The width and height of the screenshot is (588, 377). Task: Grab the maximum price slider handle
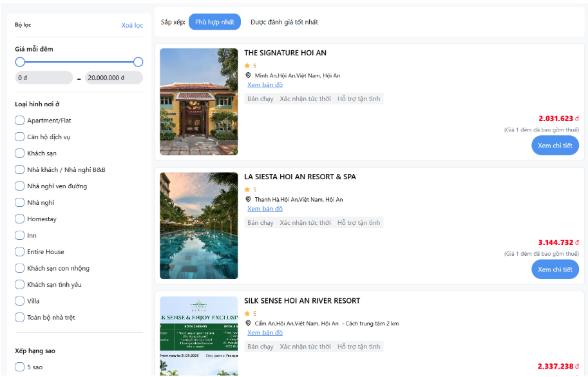[138, 62]
